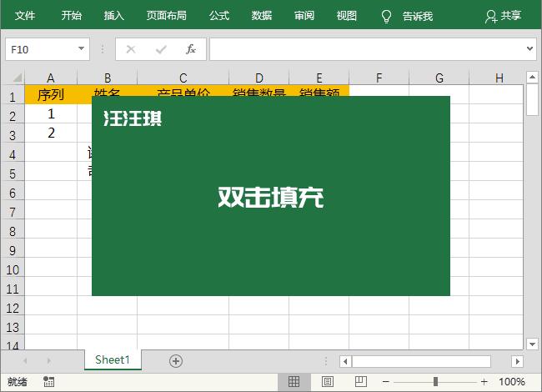
Task: Click horizontal scrollbar right arrow
Action: (x=517, y=362)
